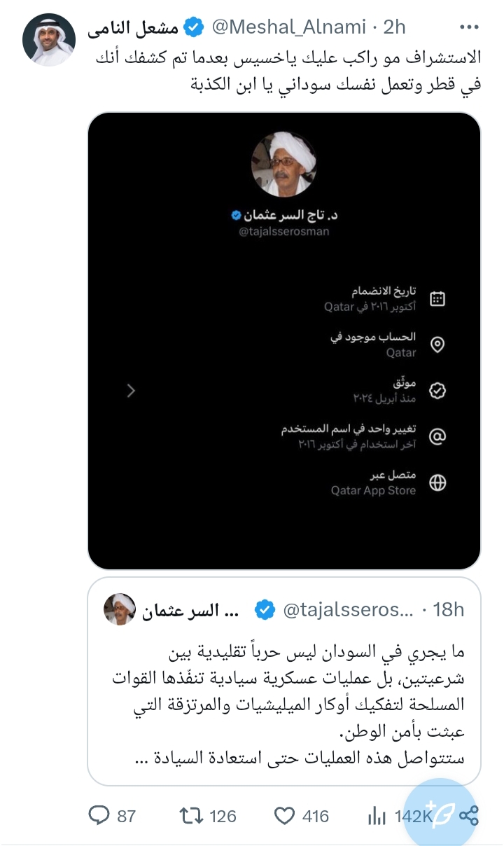Viewport: 504px width, 846px height.
Task: Open tweet view analytics icon
Action: pos(377,815)
